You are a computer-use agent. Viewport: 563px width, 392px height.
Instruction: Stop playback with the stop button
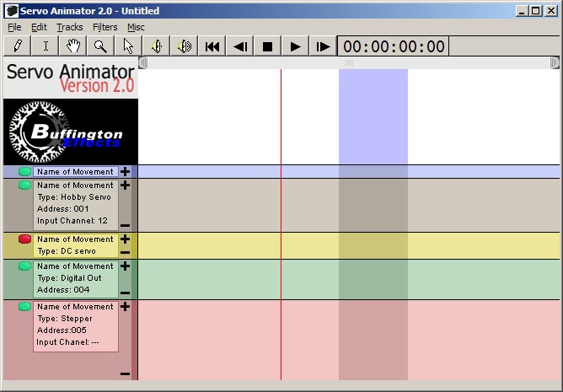coord(268,46)
